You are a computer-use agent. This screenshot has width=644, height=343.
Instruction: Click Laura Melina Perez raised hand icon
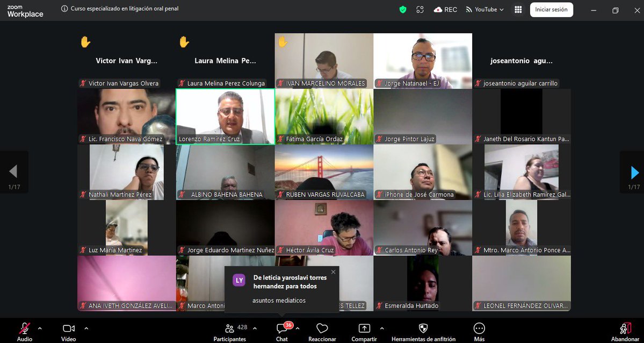pos(184,42)
